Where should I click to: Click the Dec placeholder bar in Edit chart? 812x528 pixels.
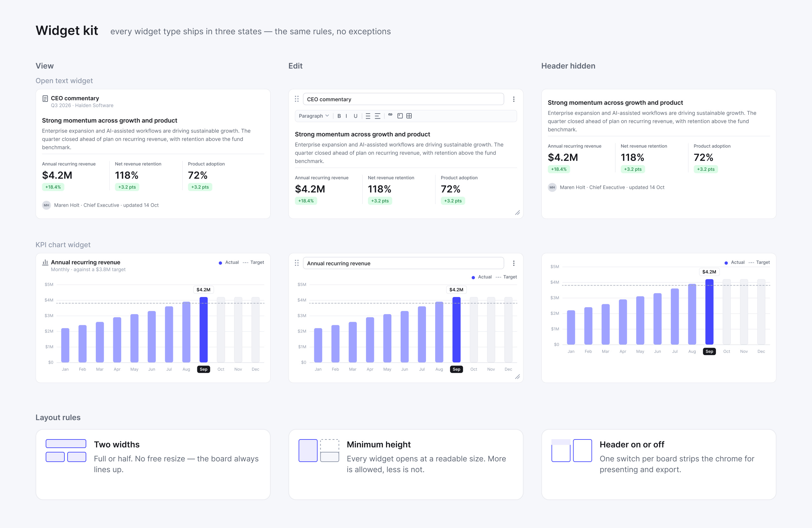point(508,330)
